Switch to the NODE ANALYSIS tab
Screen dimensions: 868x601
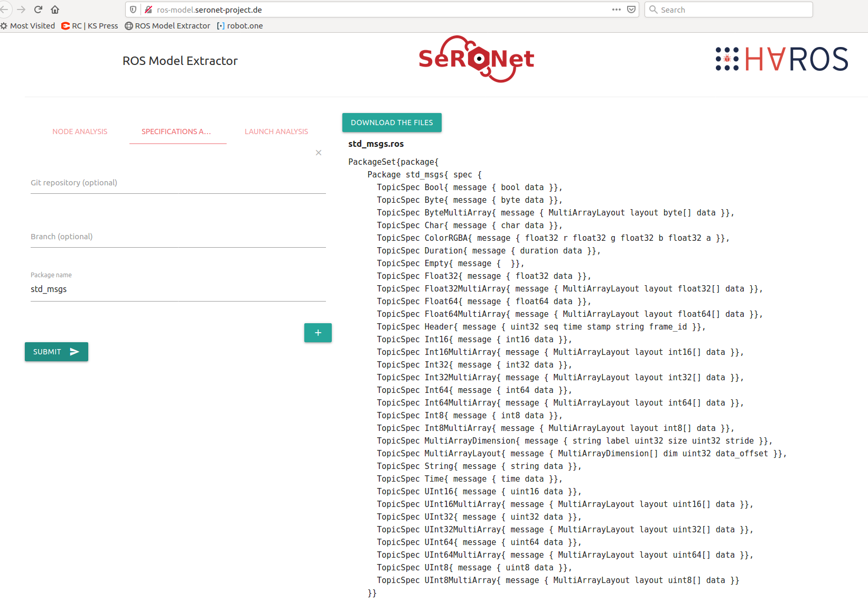(x=80, y=132)
